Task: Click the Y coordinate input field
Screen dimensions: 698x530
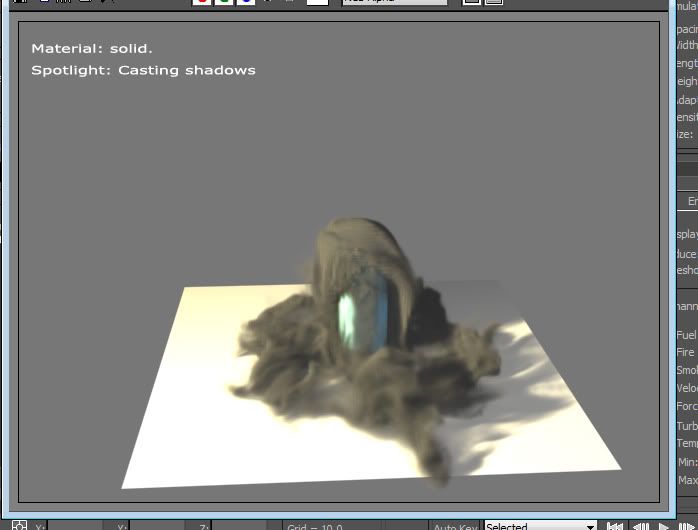Action: [160, 526]
